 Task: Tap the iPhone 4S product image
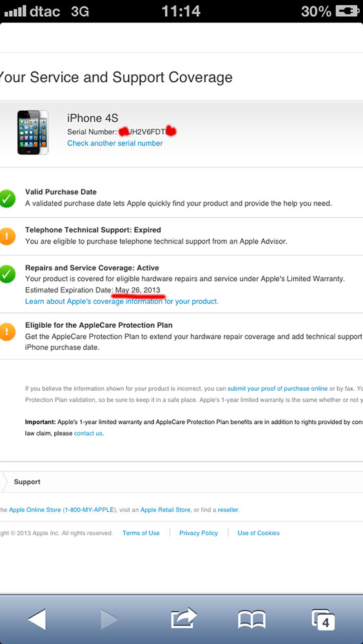(x=33, y=132)
